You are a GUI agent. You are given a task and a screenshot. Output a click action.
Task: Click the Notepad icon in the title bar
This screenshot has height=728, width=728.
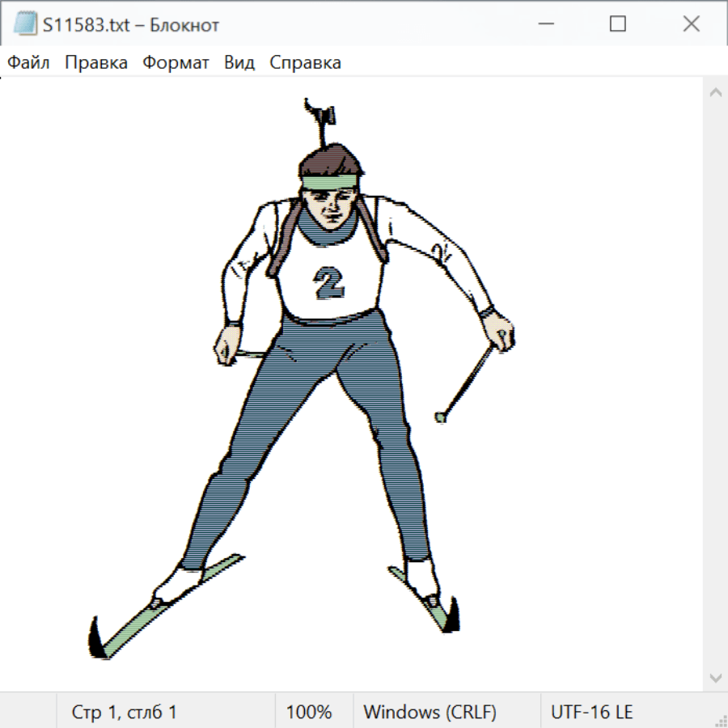[25, 24]
